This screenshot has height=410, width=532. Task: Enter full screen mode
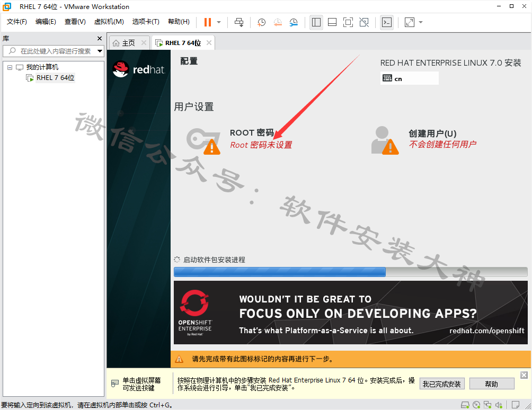pyautogui.click(x=348, y=22)
